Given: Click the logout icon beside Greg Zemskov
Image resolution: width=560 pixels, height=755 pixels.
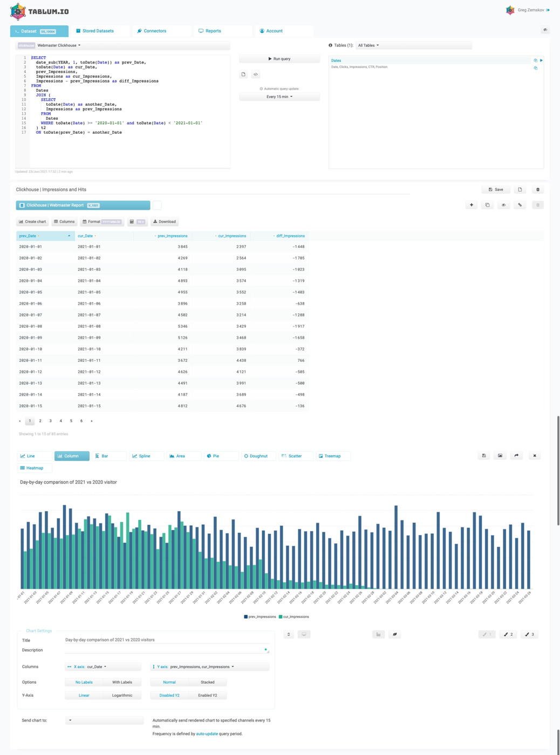Looking at the screenshot, I should [x=548, y=10].
